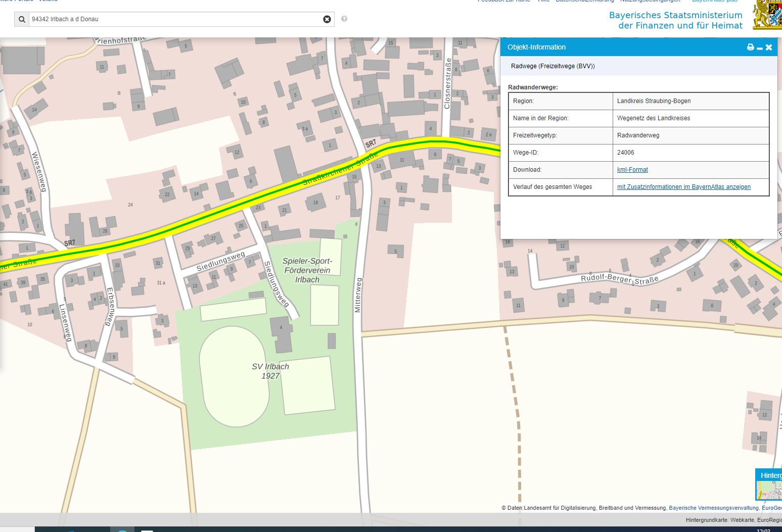The width and height of the screenshot is (782, 532).
Task: Click the Straßkirchener Straße label on yellow road
Action: pos(340,168)
